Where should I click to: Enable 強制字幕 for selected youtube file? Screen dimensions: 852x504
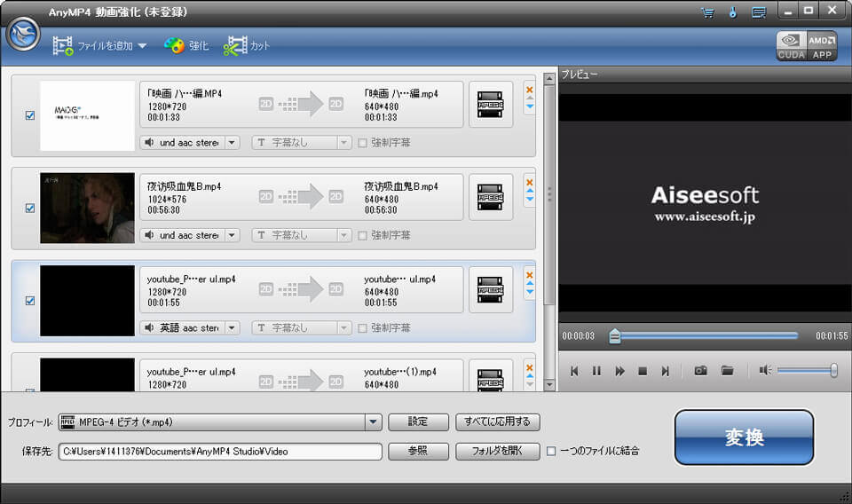362,328
